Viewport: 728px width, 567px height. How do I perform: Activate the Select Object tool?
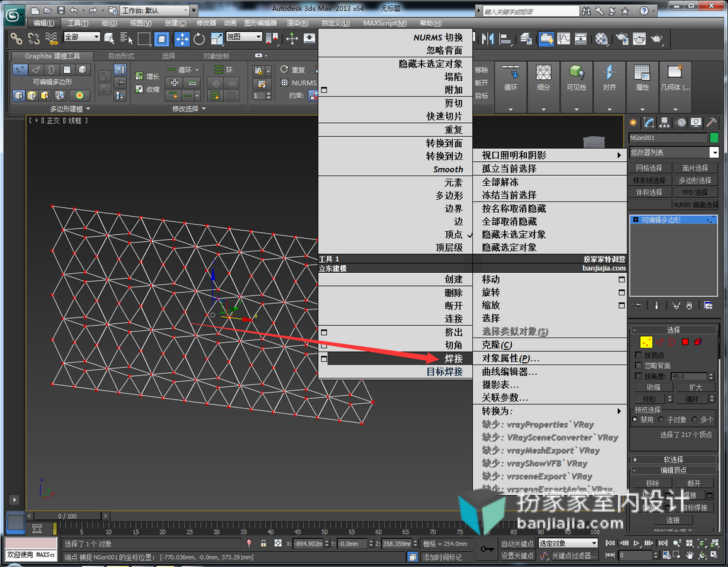pyautogui.click(x=109, y=39)
